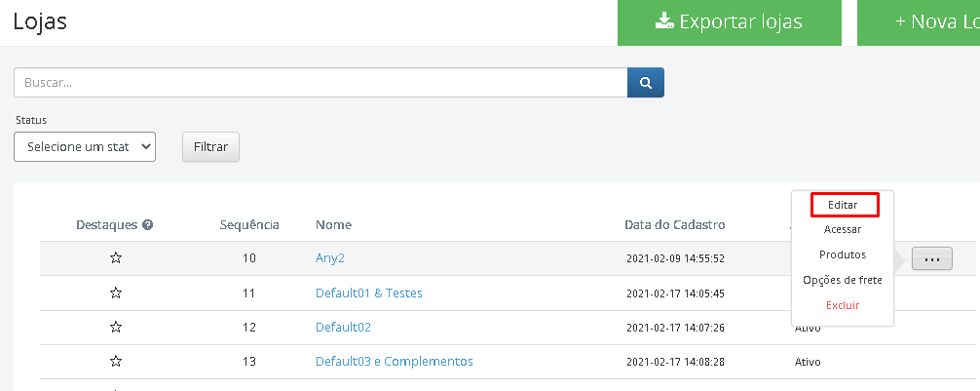Image resolution: width=980 pixels, height=391 pixels.
Task: Open the Default01 & Testes link
Action: click(369, 293)
